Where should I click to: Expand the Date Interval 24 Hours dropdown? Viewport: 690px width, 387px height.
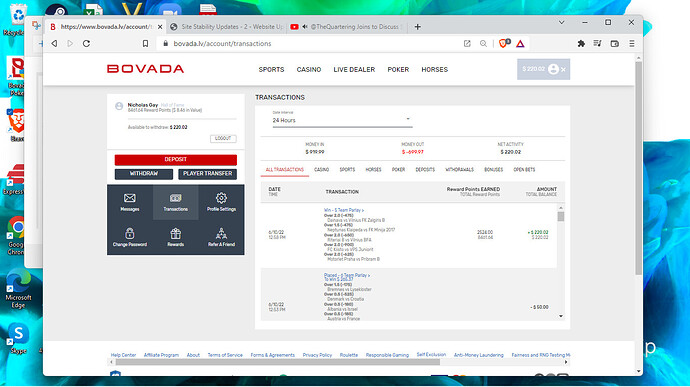(342, 120)
